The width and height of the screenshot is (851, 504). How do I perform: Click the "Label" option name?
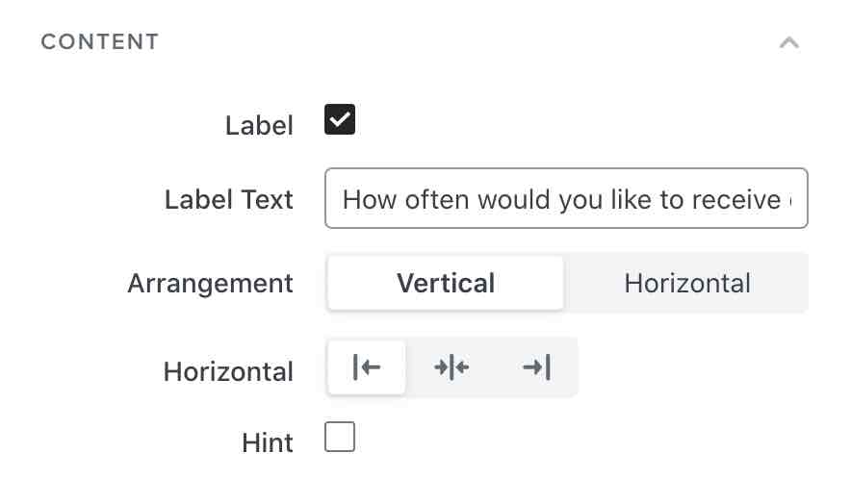coord(259,126)
